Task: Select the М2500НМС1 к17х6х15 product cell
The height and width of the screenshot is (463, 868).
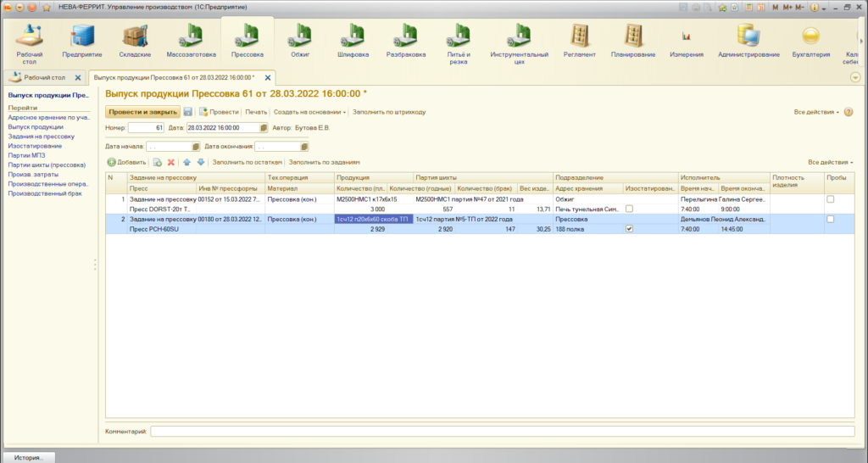Action: [x=374, y=199]
